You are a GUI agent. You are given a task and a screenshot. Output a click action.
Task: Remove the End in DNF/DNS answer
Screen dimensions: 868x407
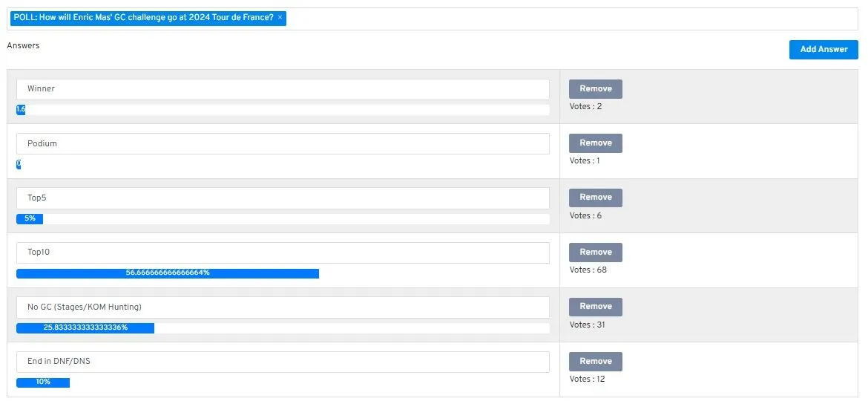[595, 362]
